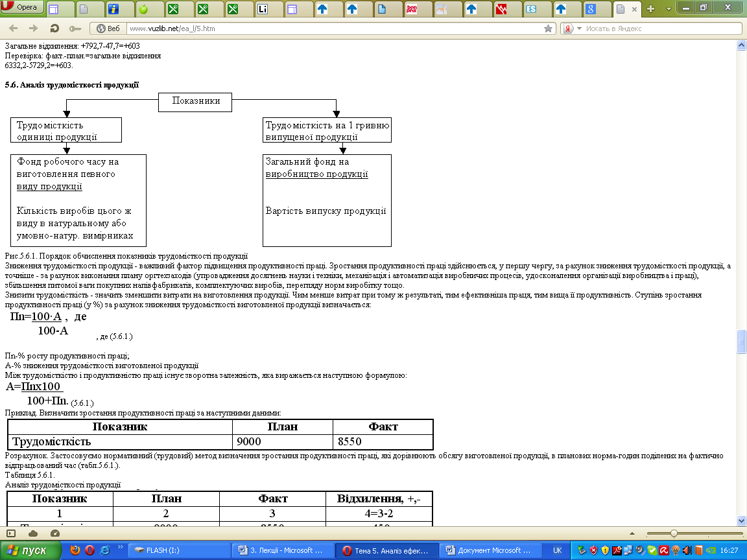The width and height of the screenshot is (747, 560).
Task: Click the Трудомісткість на 1 гривню box
Action: [327, 130]
